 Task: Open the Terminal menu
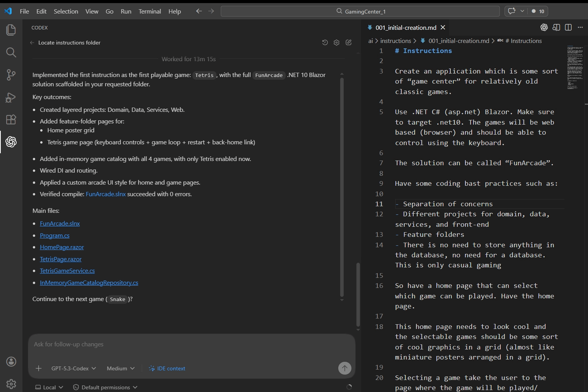point(150,11)
